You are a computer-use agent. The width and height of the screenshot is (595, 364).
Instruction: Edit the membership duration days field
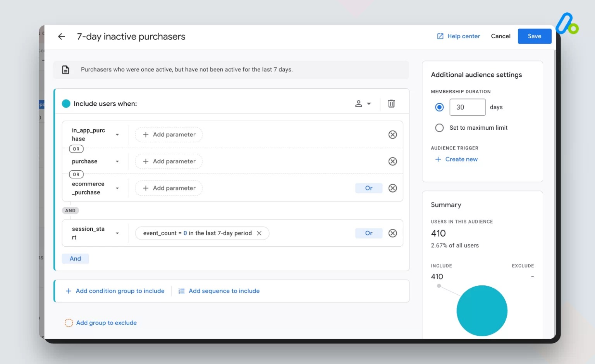[468, 107]
